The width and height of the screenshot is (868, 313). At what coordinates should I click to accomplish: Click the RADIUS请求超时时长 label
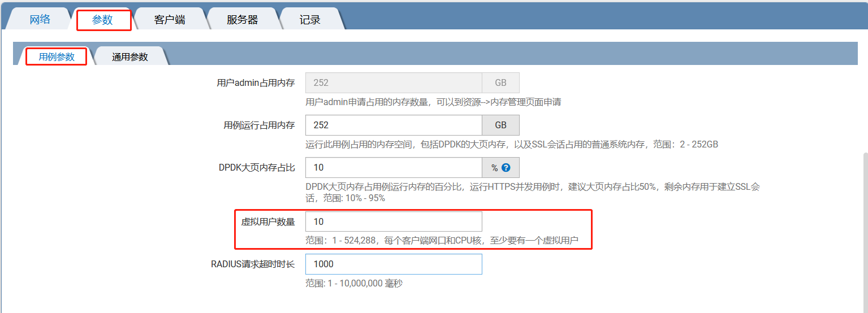(253, 264)
